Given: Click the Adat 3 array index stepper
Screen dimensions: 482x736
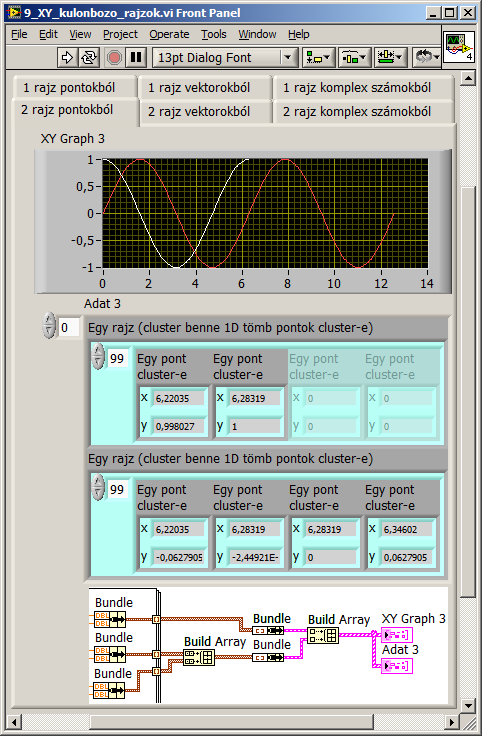Looking at the screenshot, I should 49,325.
